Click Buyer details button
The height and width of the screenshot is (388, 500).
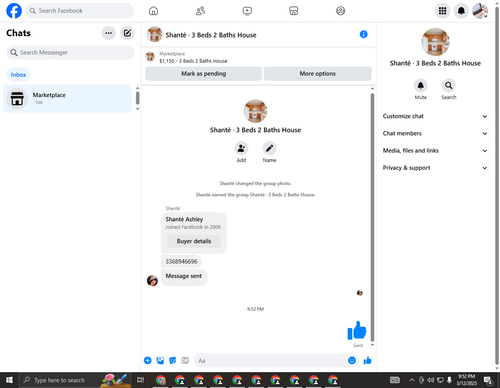click(194, 241)
